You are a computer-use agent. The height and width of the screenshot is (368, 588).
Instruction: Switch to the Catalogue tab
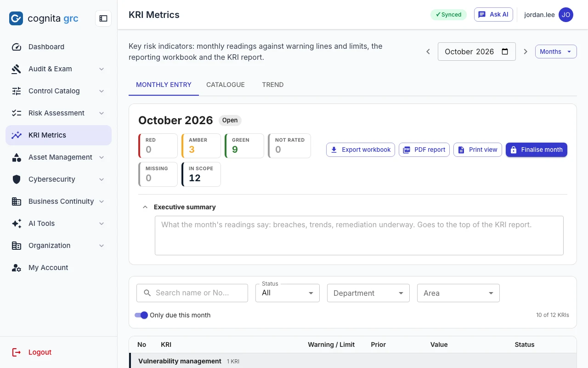pyautogui.click(x=226, y=85)
